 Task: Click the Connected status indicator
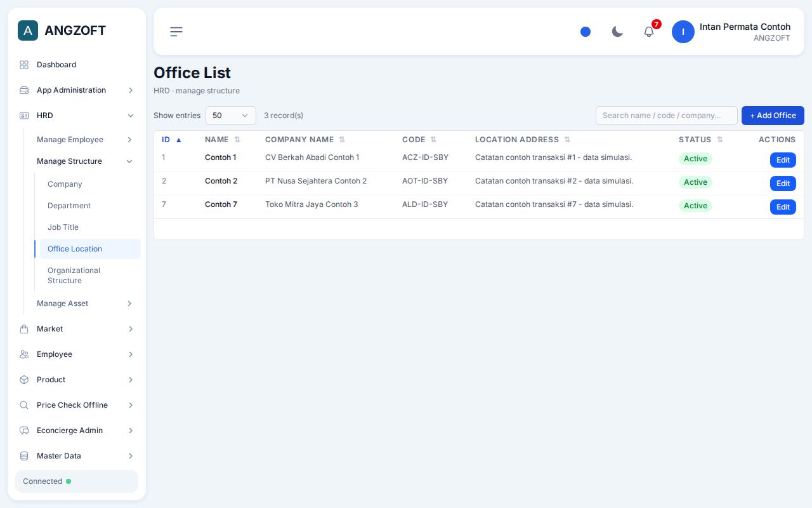77,481
